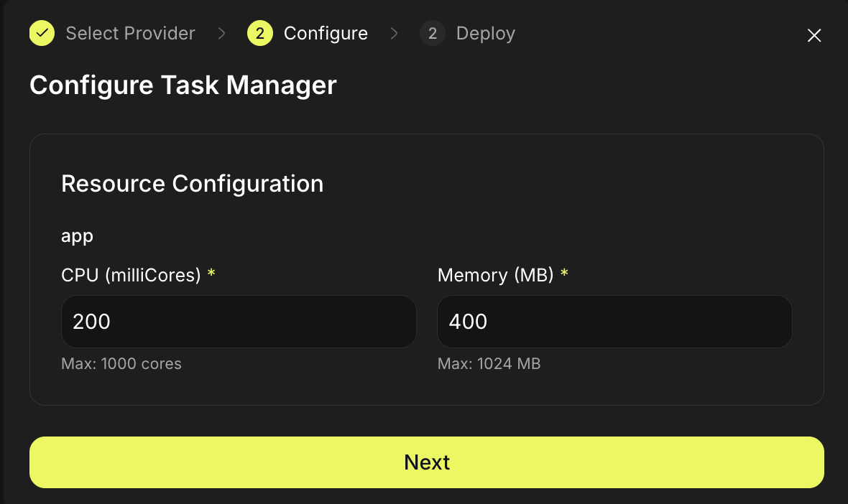The image size is (848, 504).
Task: Click the app label in Resource Configuration
Action: coord(77,235)
